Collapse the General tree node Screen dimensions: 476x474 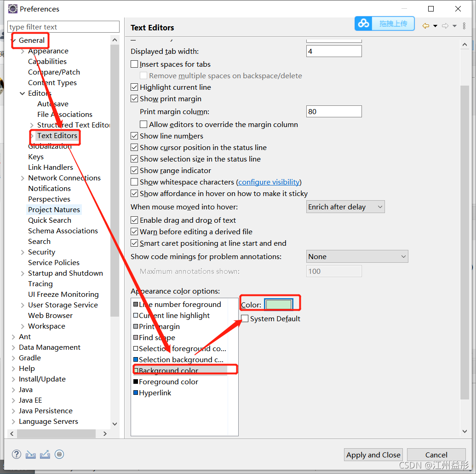(x=13, y=40)
